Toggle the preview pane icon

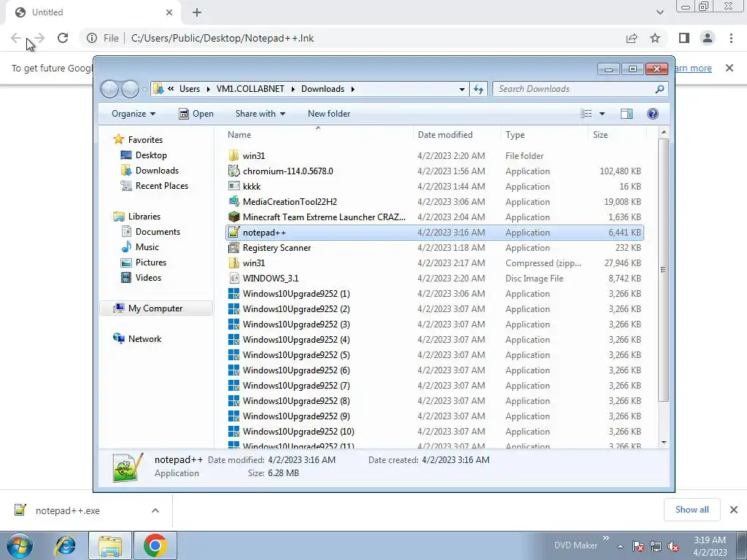coord(627,113)
